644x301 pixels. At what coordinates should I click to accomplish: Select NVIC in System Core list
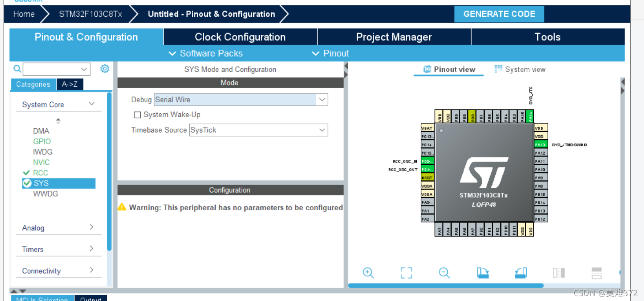(x=41, y=163)
